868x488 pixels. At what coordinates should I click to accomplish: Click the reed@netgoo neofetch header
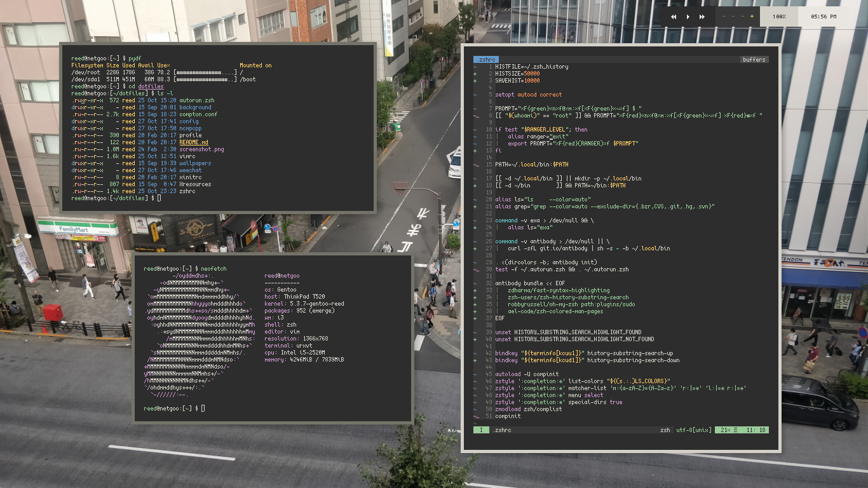tap(281, 276)
